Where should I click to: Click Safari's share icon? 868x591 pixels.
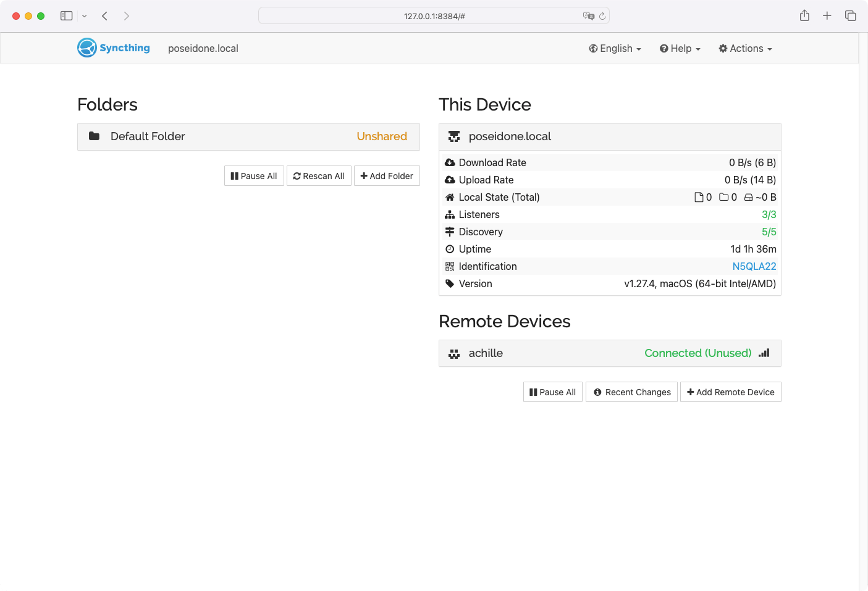(804, 15)
